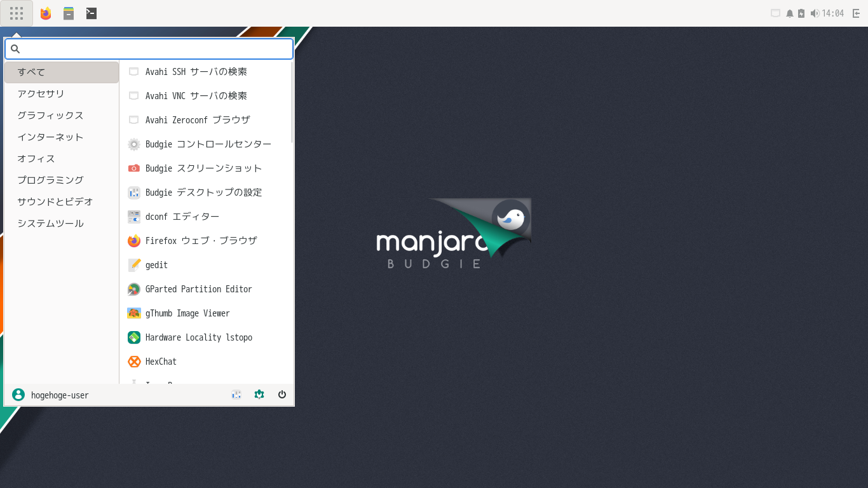The width and height of the screenshot is (868, 488).
Task: Open GParted Partition Editor
Action: pyautogui.click(x=205, y=289)
